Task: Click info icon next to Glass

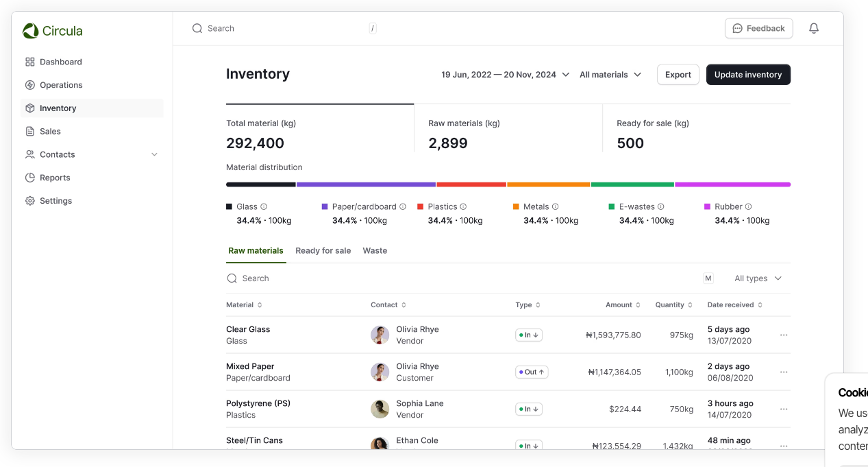Action: (264, 206)
